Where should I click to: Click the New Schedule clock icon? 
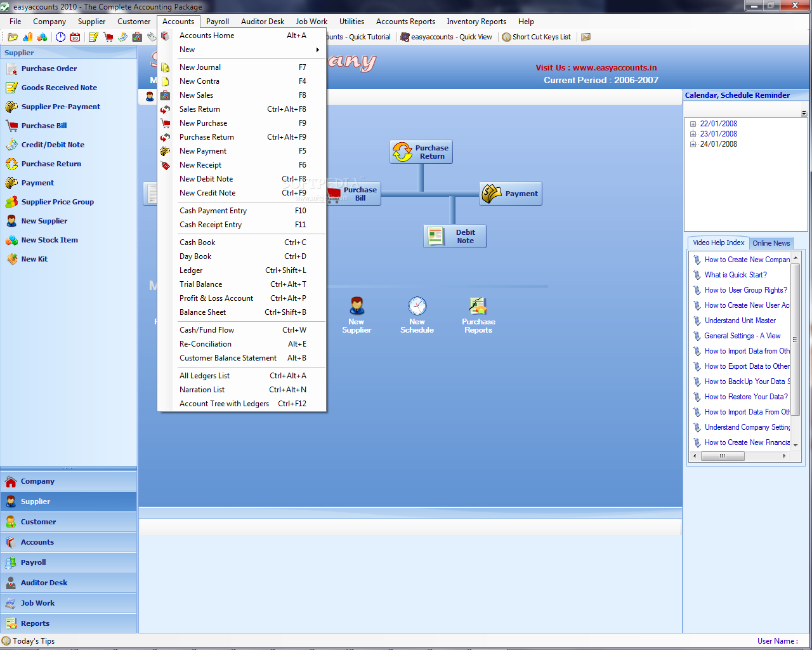tap(417, 315)
